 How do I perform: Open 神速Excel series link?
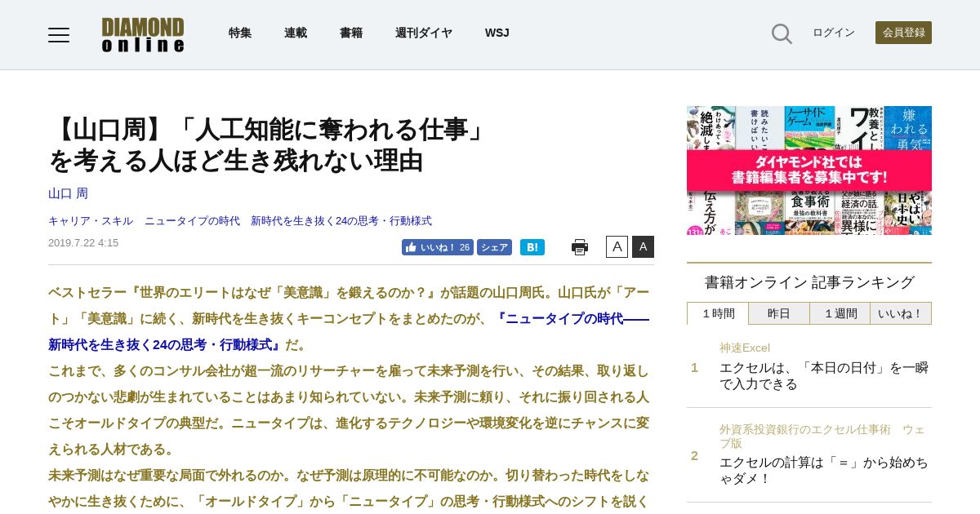745,348
